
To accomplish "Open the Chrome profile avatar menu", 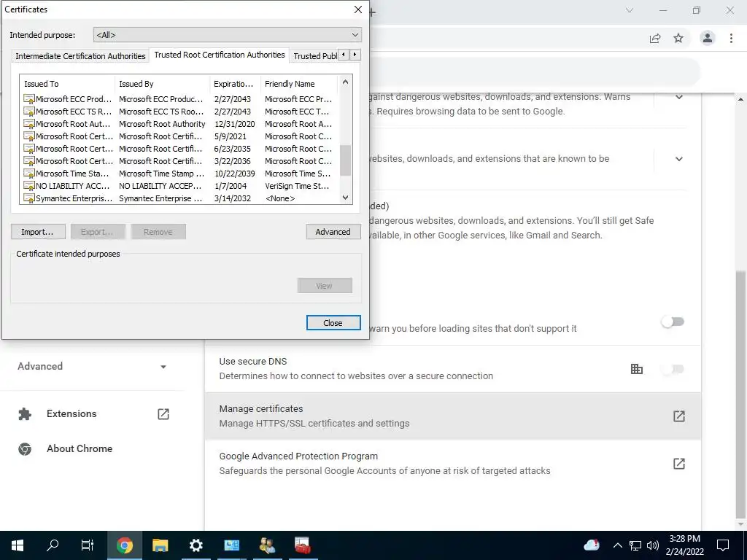I will pos(708,38).
